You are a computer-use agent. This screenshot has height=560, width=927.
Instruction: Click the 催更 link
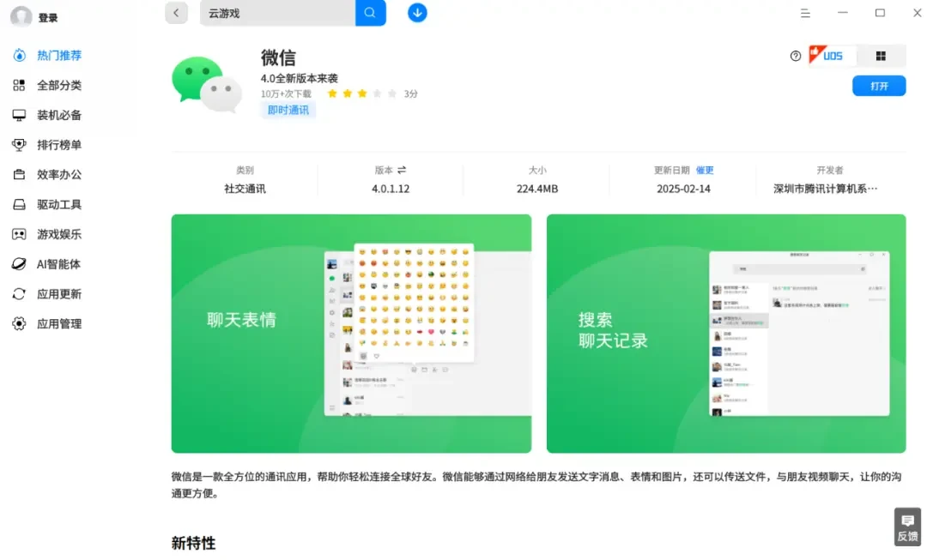pos(705,170)
